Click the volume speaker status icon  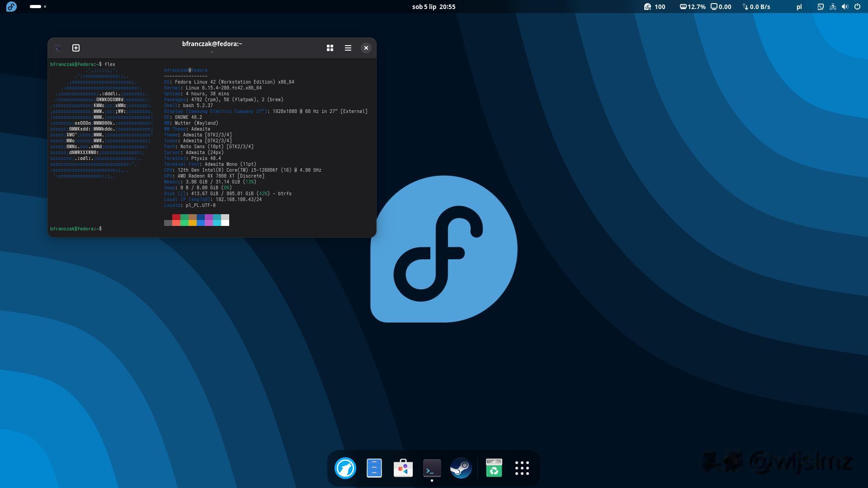(x=844, y=7)
